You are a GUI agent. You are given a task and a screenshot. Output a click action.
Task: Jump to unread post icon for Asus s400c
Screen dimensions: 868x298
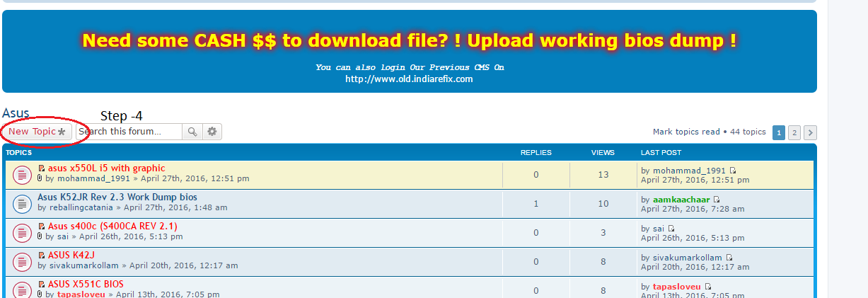coord(42,227)
